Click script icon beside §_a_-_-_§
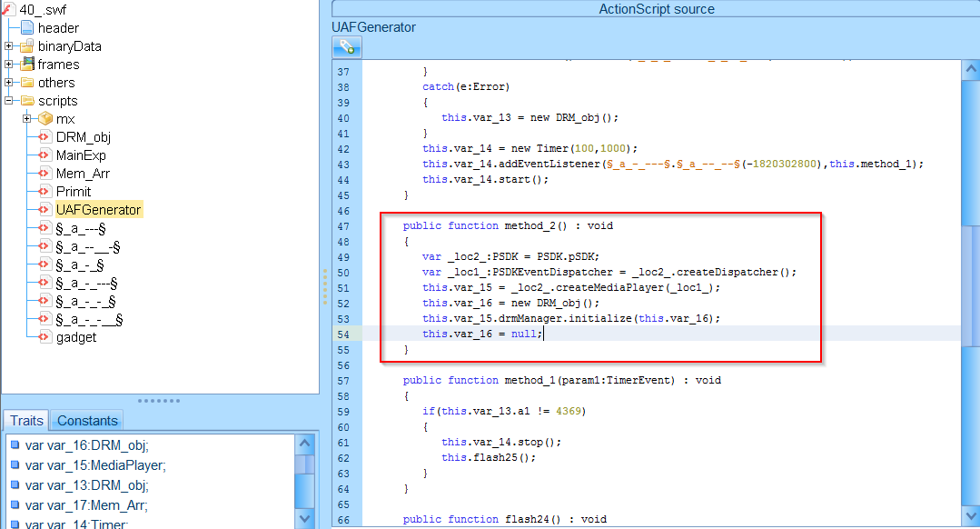This screenshot has width=980, height=529. 45,302
